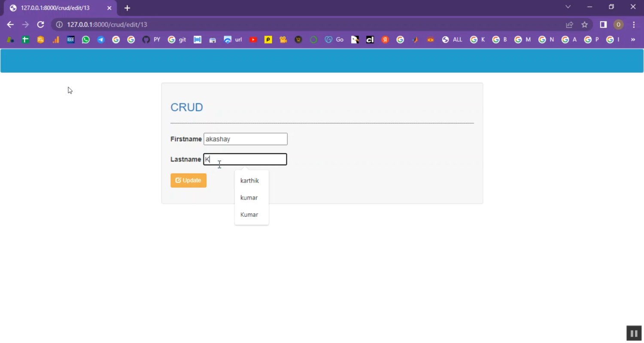Open the Google P bookmark
Screen dimensions: 644x343
(x=591, y=39)
